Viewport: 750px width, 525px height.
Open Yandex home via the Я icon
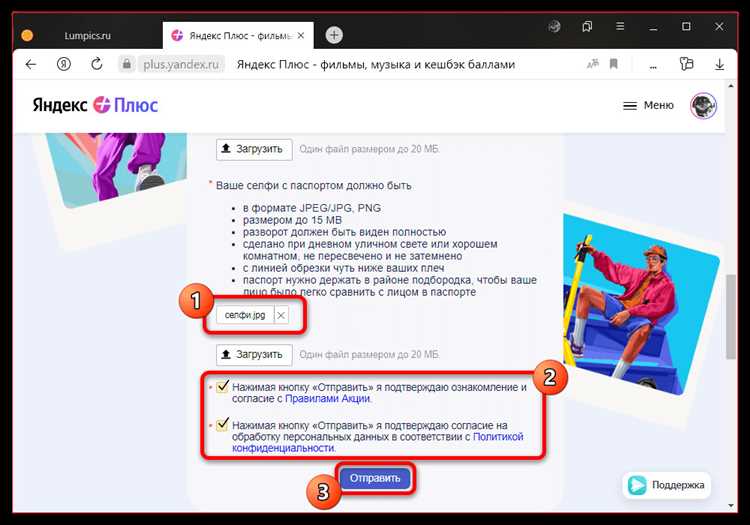[x=64, y=64]
